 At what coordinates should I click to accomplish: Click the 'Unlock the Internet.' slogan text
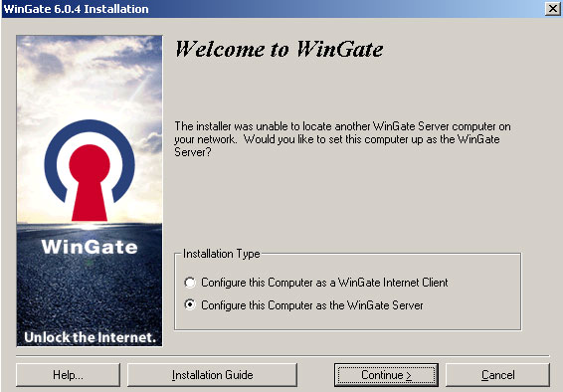point(91,337)
